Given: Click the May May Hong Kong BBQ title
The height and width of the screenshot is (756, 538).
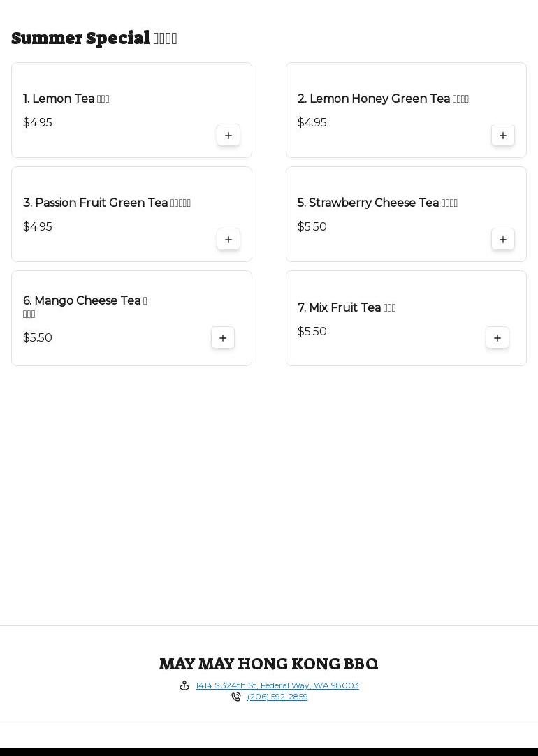Looking at the screenshot, I should 269,664.
